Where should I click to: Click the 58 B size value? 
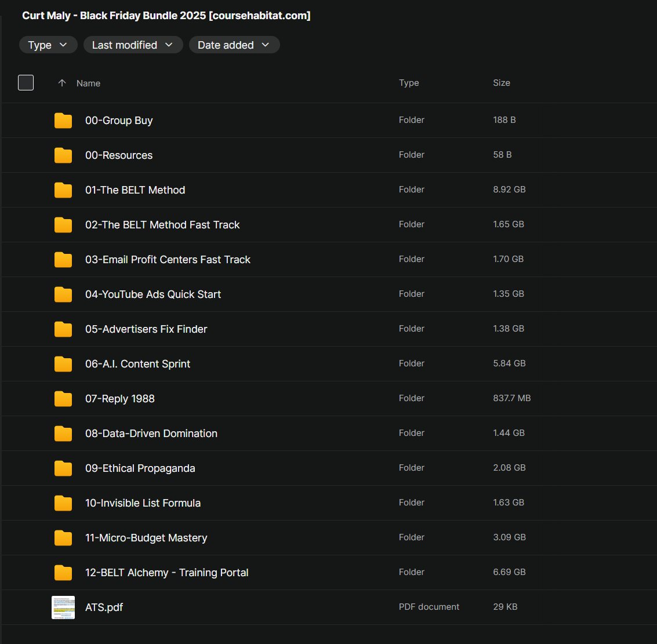pyautogui.click(x=502, y=155)
